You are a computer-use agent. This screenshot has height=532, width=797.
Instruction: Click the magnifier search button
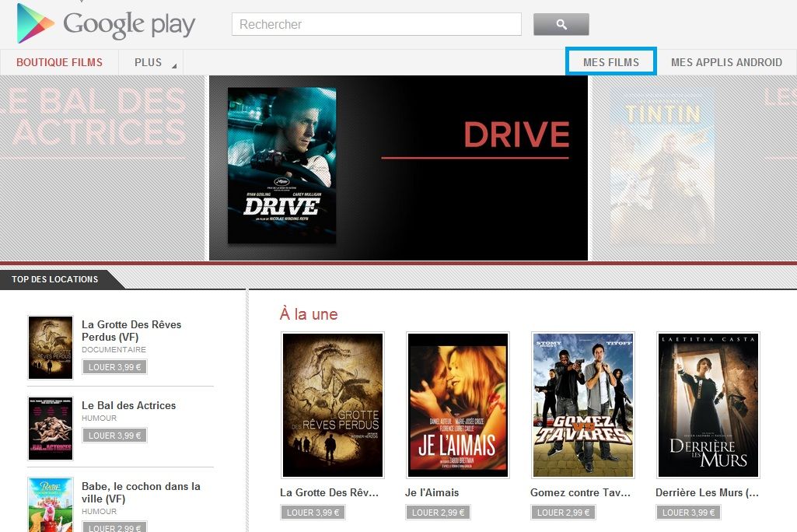(561, 24)
